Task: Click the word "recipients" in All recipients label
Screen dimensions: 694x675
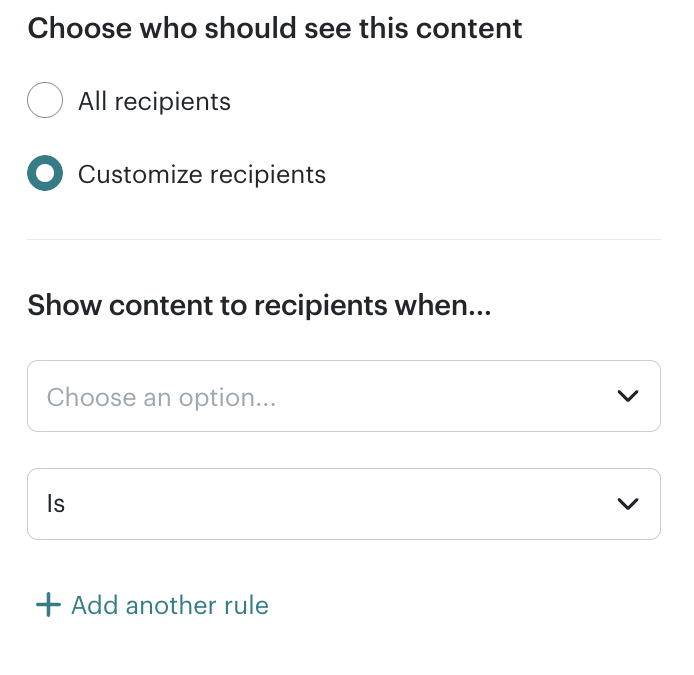Action: pos(172,101)
